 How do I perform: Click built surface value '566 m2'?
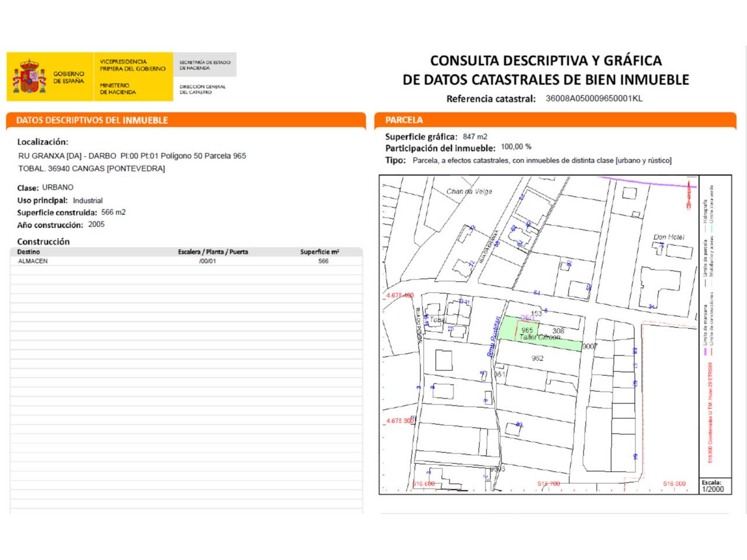(x=113, y=212)
